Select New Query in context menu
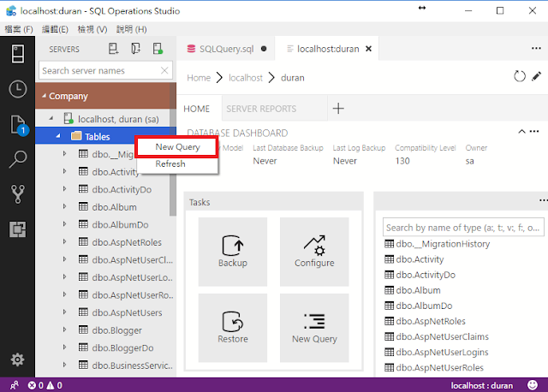 [x=177, y=147]
